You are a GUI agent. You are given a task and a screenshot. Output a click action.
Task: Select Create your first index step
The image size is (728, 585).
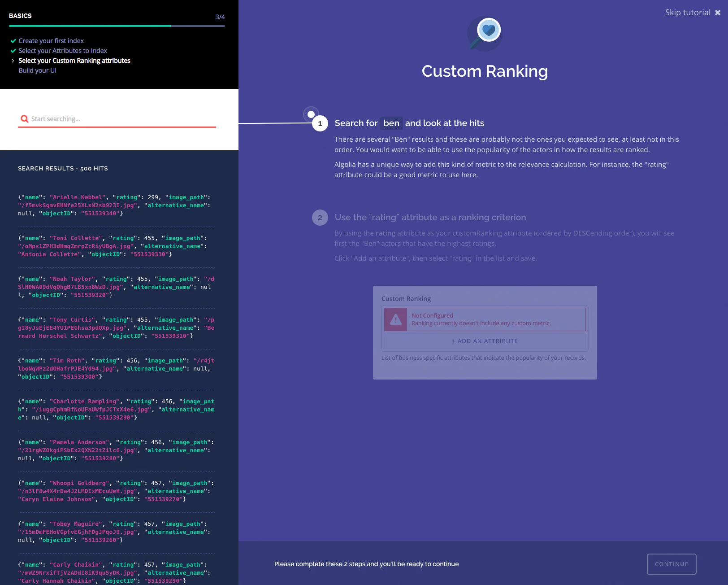51,41
